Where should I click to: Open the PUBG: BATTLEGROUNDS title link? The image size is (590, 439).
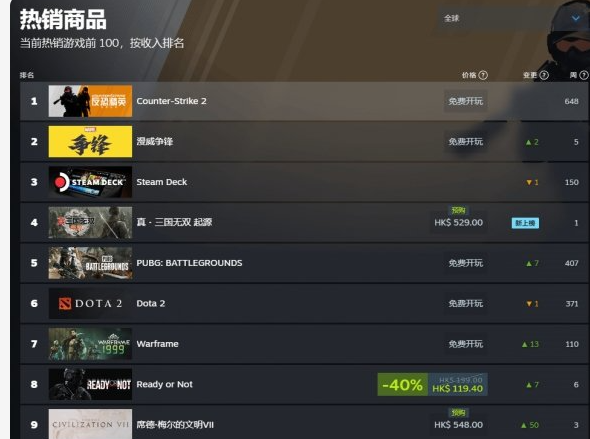(x=189, y=263)
